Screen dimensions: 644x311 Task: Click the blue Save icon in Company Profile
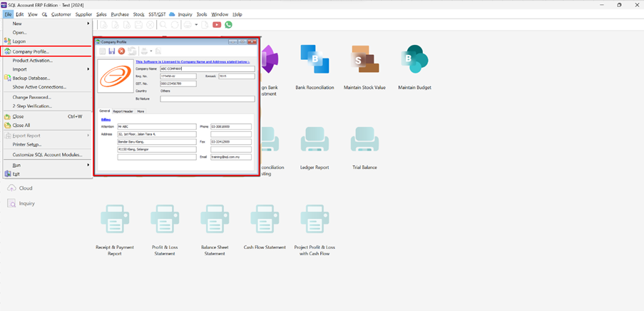pyautogui.click(x=111, y=51)
